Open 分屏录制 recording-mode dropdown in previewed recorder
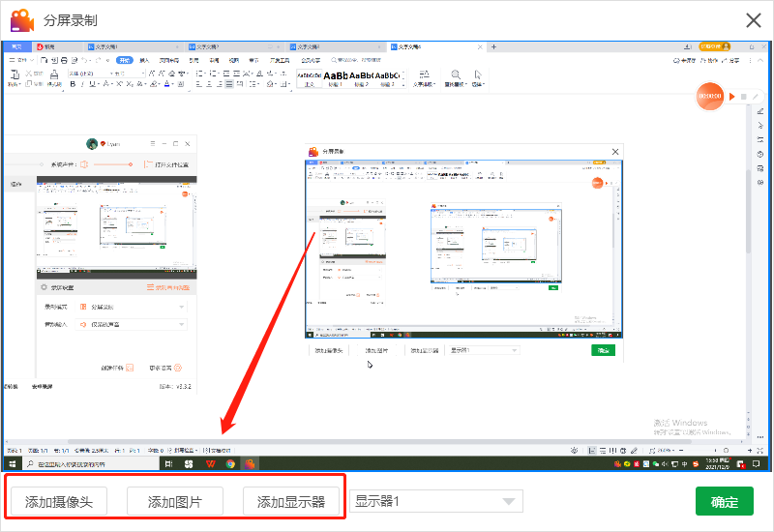774x532 pixels. click(132, 307)
